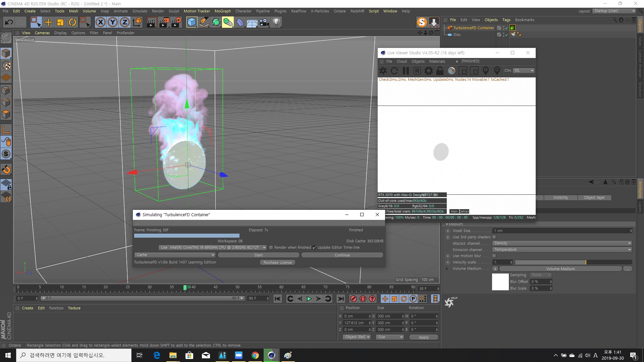The image size is (644, 362).
Task: Open Object (Rel) coordinate dropdown
Action: click(x=357, y=337)
